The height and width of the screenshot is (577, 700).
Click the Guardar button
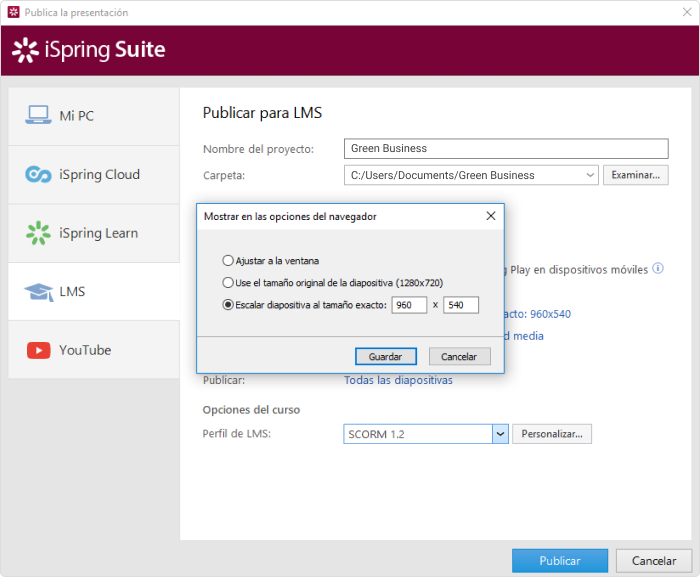click(386, 356)
